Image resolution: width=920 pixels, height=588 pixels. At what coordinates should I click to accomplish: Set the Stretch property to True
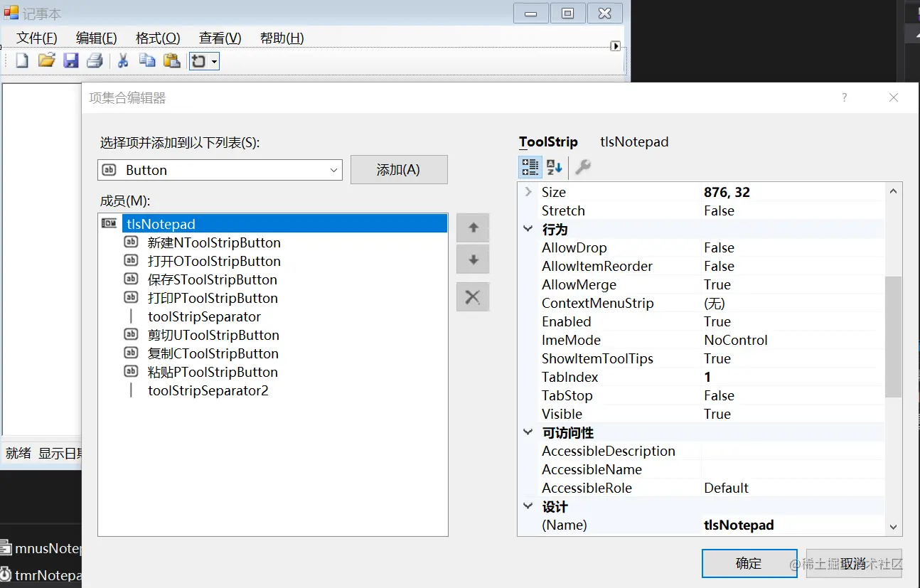(x=720, y=210)
